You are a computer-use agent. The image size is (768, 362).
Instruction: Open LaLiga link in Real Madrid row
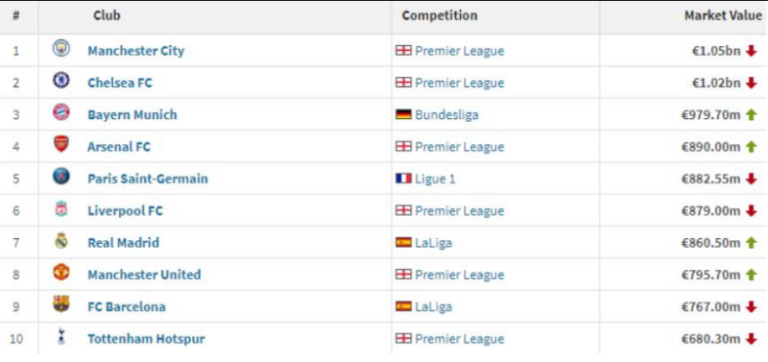click(x=433, y=243)
